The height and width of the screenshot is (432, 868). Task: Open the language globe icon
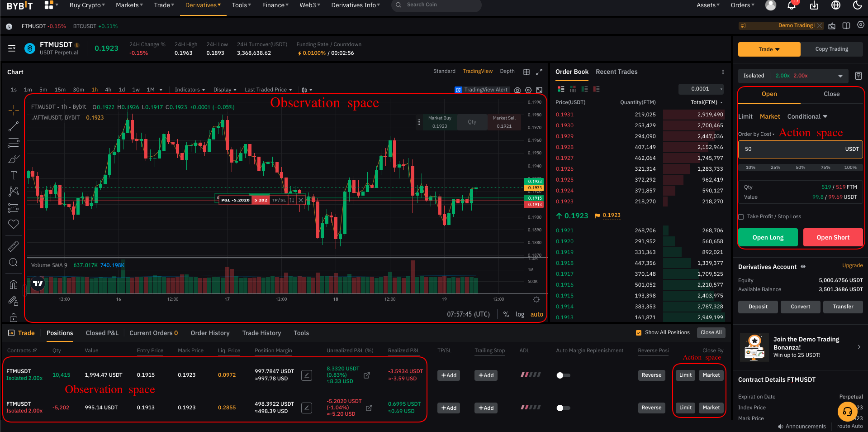click(x=836, y=5)
